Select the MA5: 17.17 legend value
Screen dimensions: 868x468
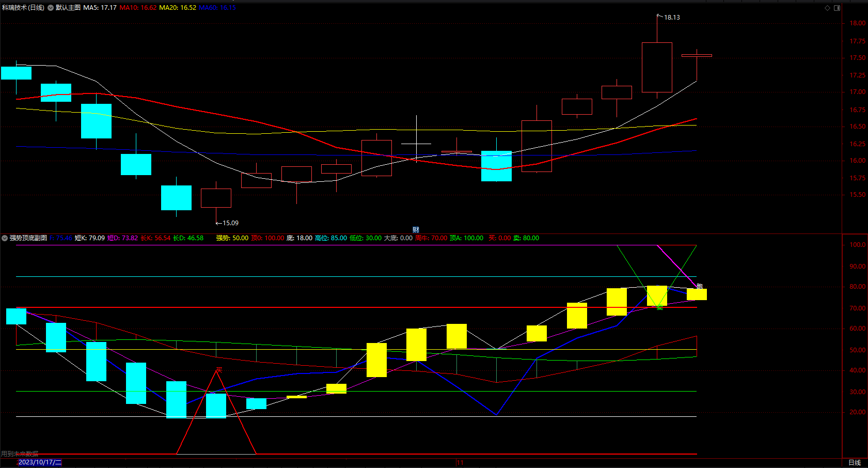click(x=100, y=8)
